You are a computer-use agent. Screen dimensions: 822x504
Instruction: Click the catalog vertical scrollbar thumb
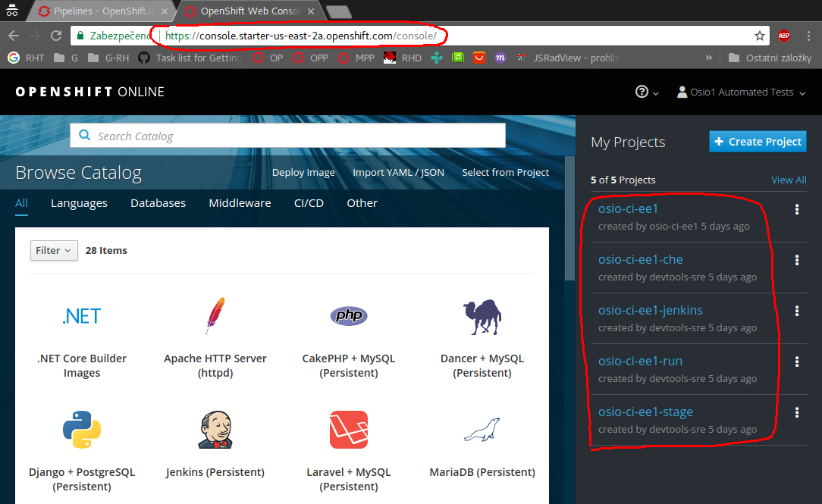pyautogui.click(x=569, y=218)
